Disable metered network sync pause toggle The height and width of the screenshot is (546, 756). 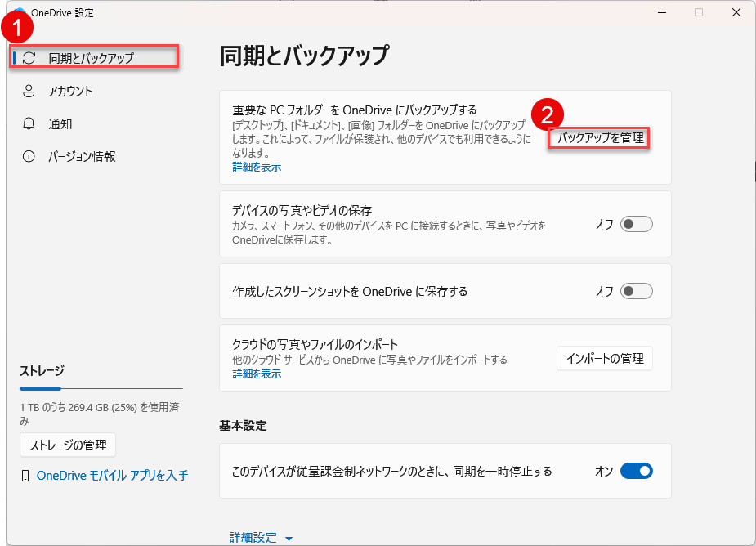pos(636,471)
